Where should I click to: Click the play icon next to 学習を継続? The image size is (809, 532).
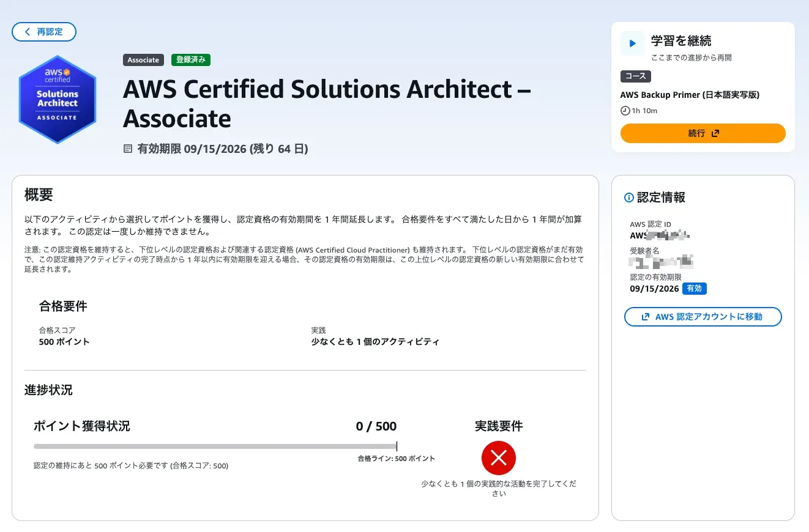coord(633,43)
